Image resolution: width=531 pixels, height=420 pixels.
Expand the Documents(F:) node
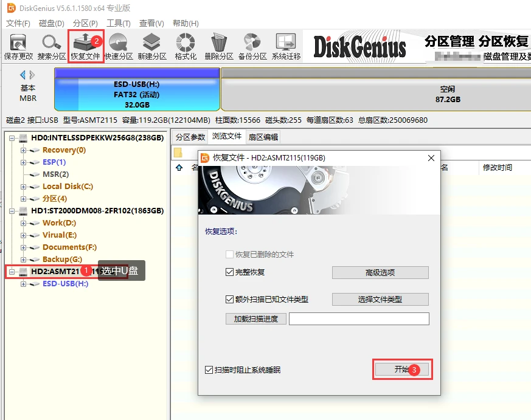point(23,248)
